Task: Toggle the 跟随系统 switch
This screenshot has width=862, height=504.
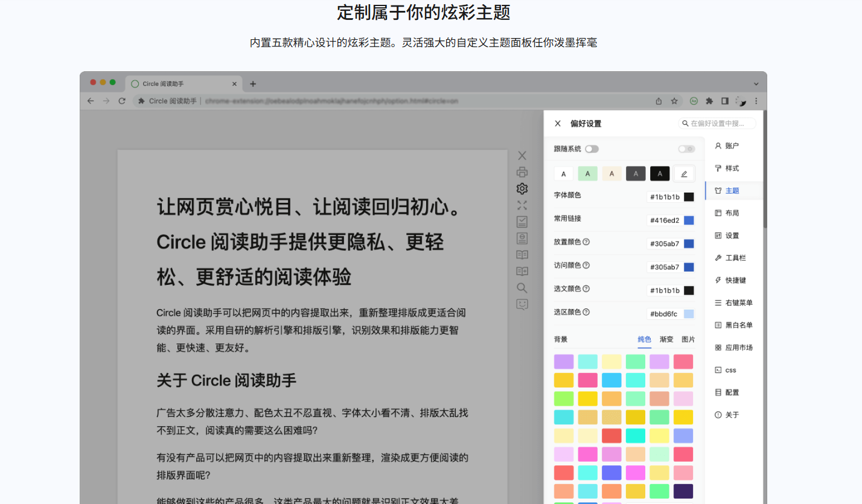Action: pyautogui.click(x=592, y=148)
